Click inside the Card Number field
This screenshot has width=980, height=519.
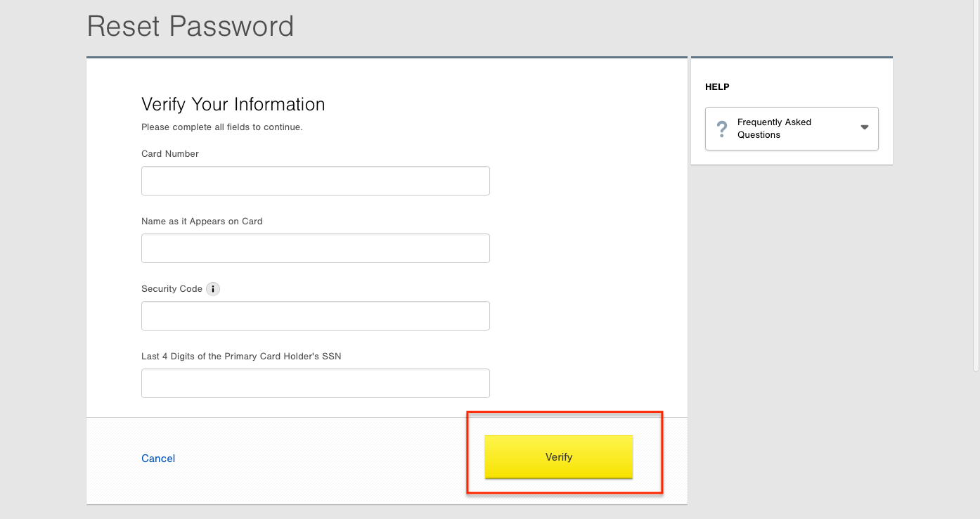pos(315,181)
